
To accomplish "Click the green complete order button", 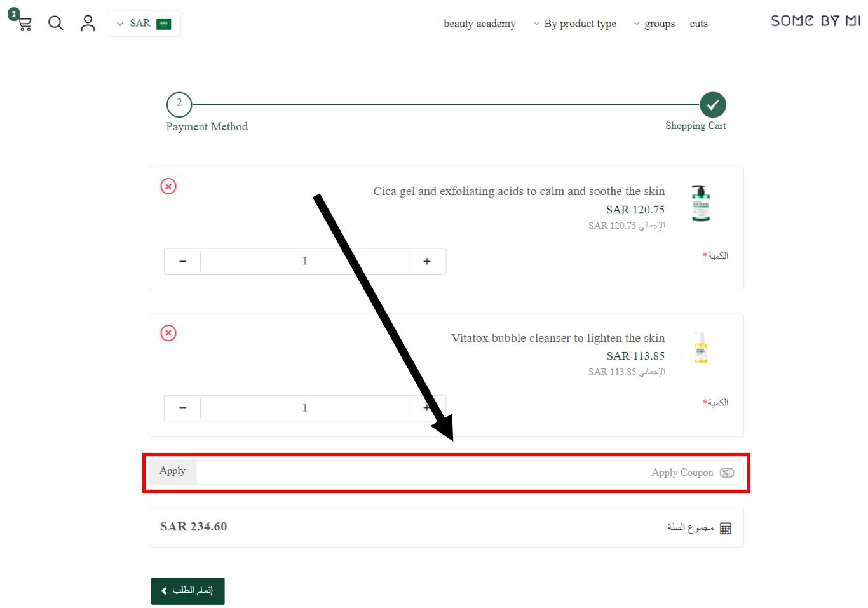I will pos(188,591).
